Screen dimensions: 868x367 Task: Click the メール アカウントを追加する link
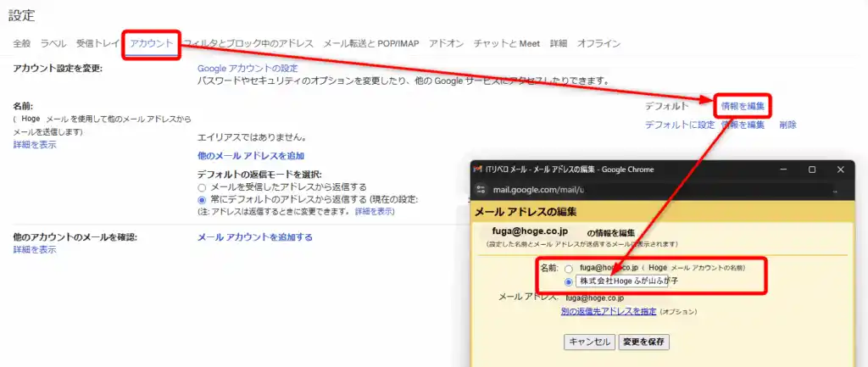coord(254,237)
